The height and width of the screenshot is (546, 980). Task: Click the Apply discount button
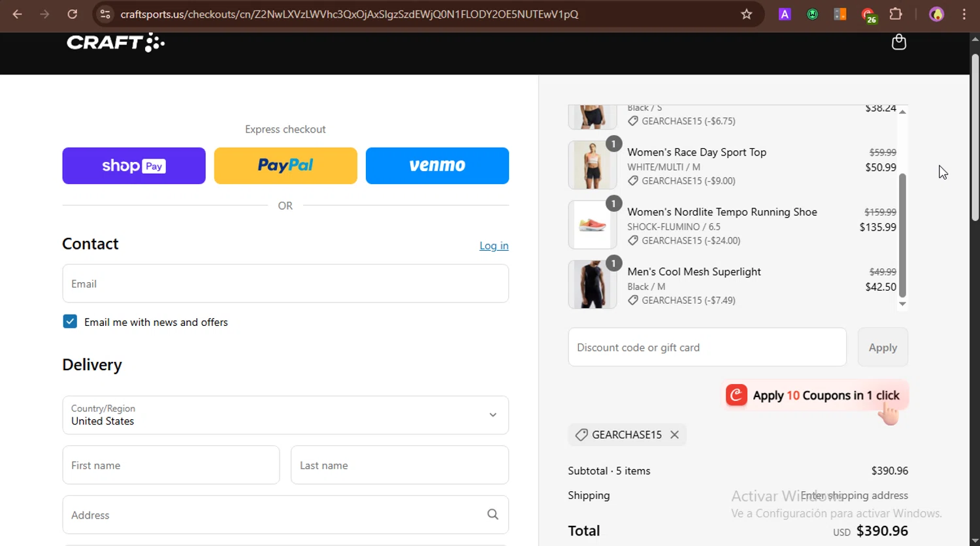(883, 347)
